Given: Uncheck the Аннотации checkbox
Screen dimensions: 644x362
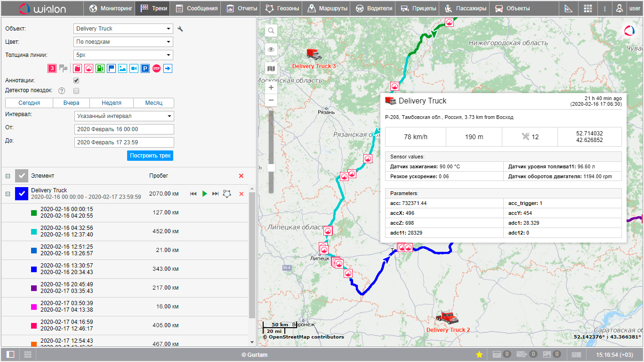Looking at the screenshot, I should click(x=76, y=80).
